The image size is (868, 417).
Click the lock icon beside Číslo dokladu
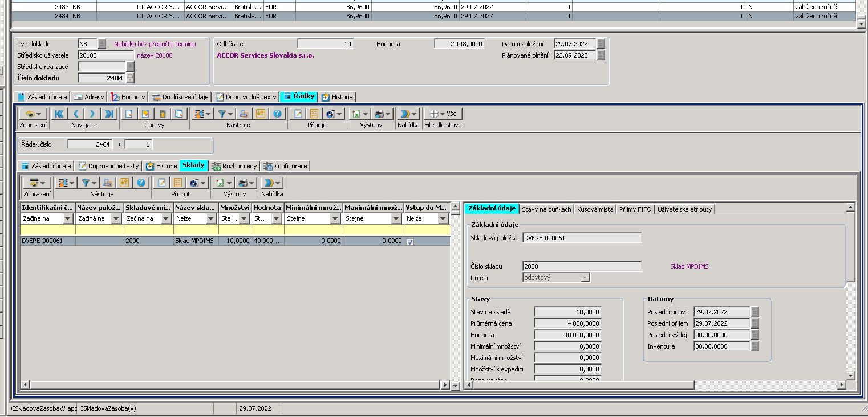point(131,78)
